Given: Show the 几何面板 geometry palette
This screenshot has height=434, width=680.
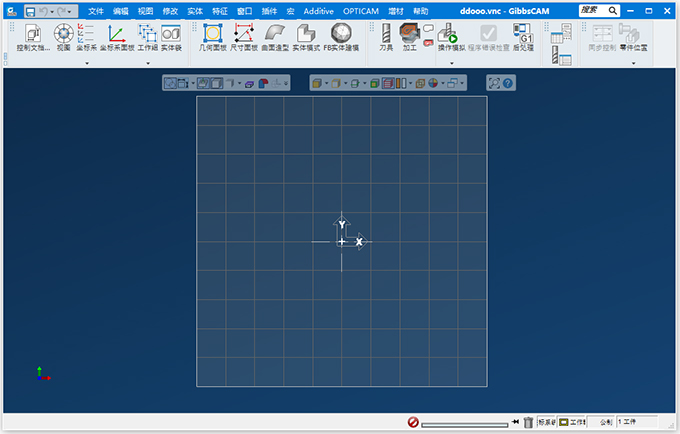Looking at the screenshot, I should pos(212,38).
